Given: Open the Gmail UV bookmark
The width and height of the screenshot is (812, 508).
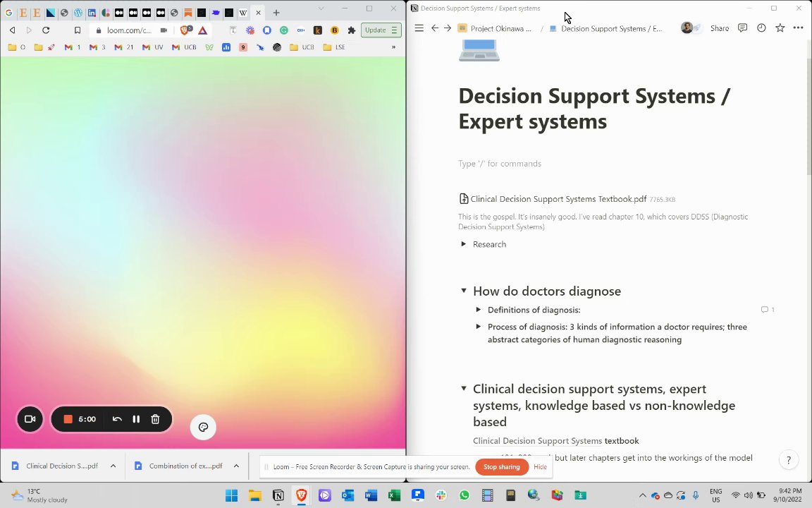Looking at the screenshot, I should (153, 47).
